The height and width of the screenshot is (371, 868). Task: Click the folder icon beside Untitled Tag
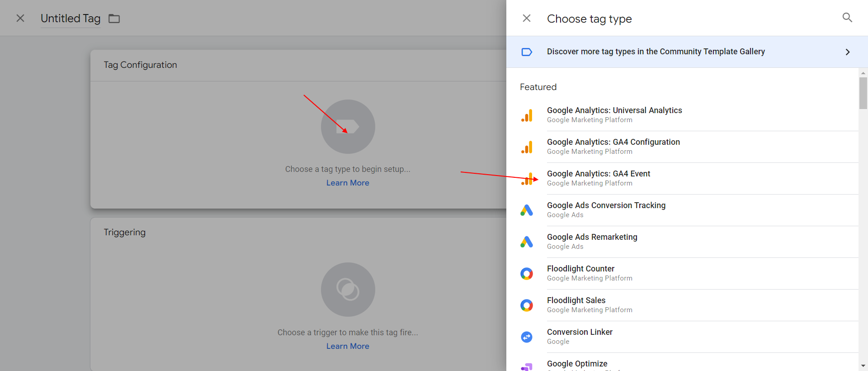coord(114,19)
